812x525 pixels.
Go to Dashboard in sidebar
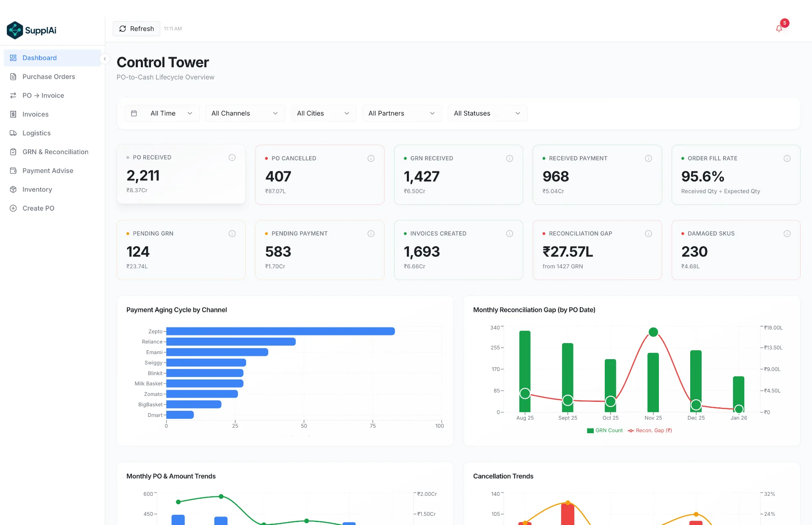[52, 58]
